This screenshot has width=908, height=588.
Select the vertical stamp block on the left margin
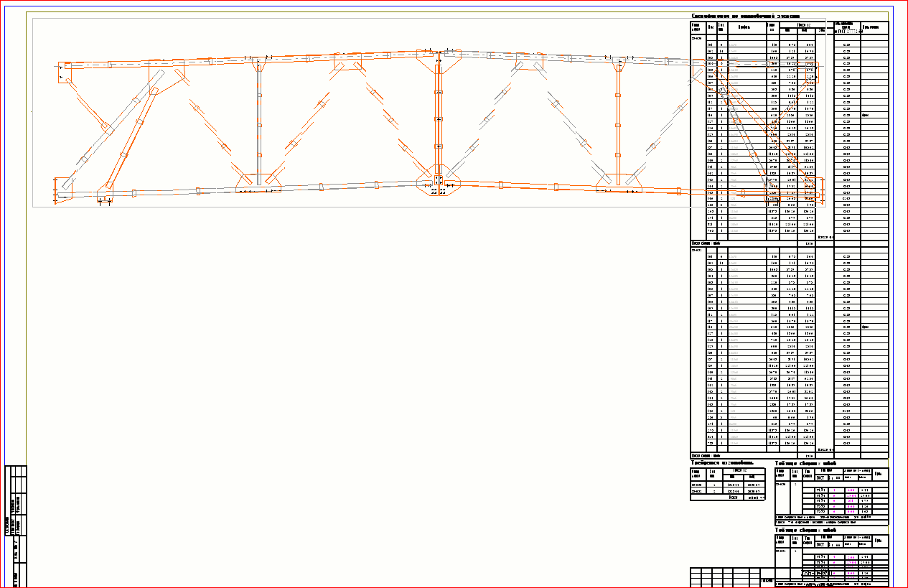pos(17,526)
